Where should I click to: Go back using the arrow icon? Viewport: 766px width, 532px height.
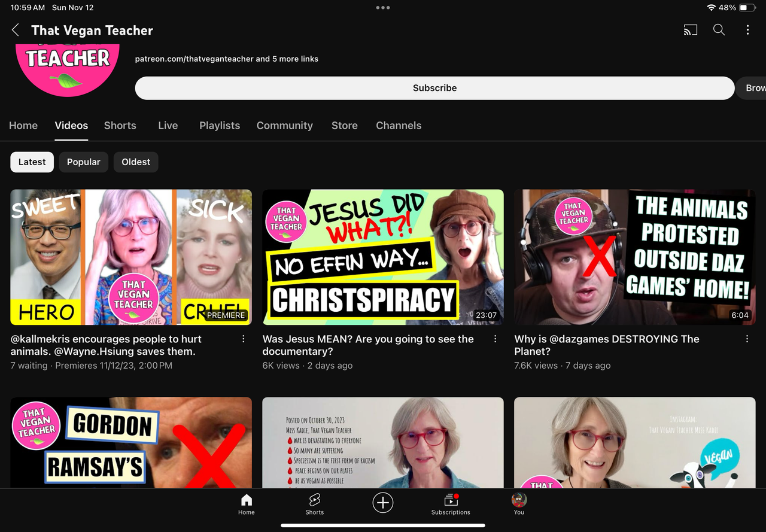(16, 30)
